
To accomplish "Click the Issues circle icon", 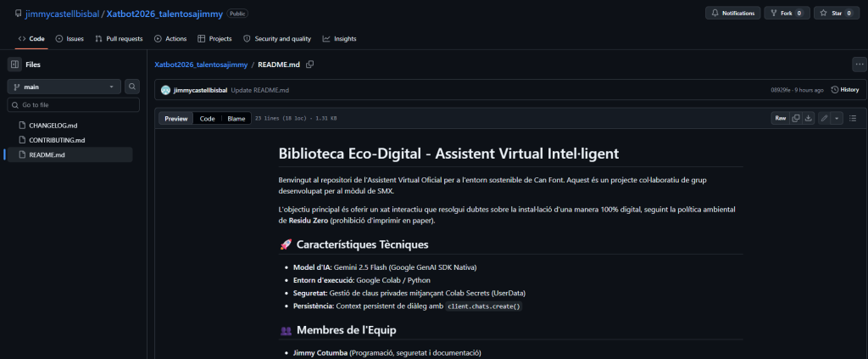I will (59, 39).
